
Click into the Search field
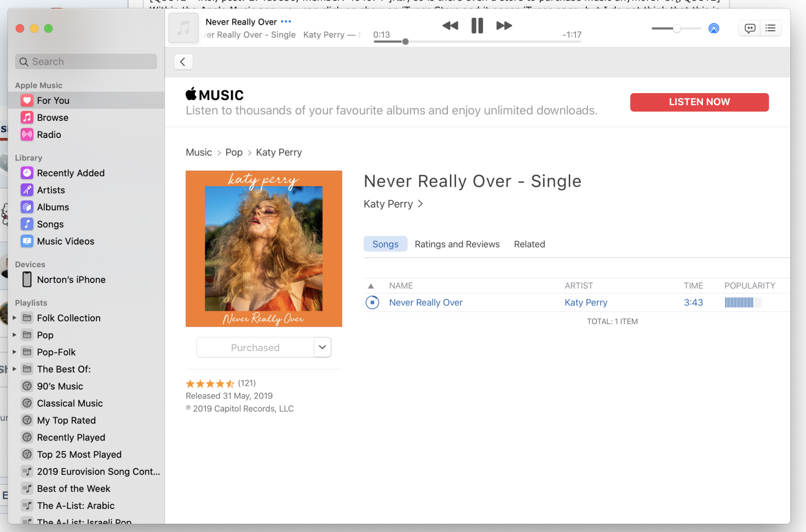click(86, 62)
